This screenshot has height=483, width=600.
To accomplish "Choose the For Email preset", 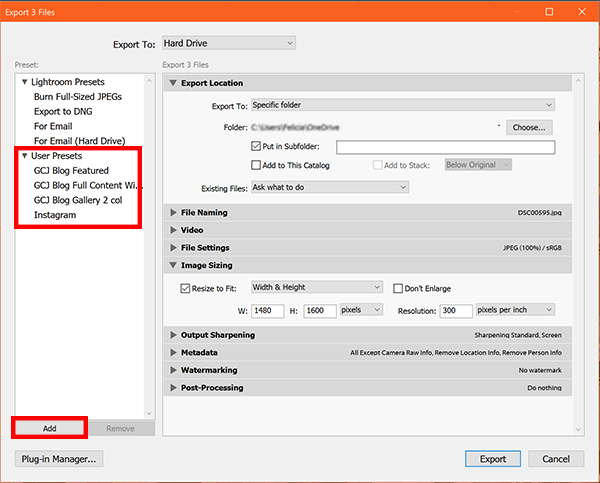I will (53, 126).
